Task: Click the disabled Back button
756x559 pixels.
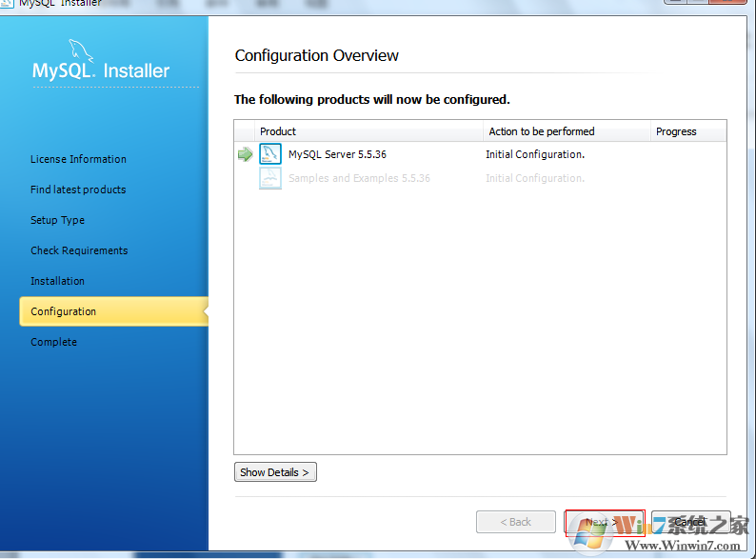Action: pos(516,522)
